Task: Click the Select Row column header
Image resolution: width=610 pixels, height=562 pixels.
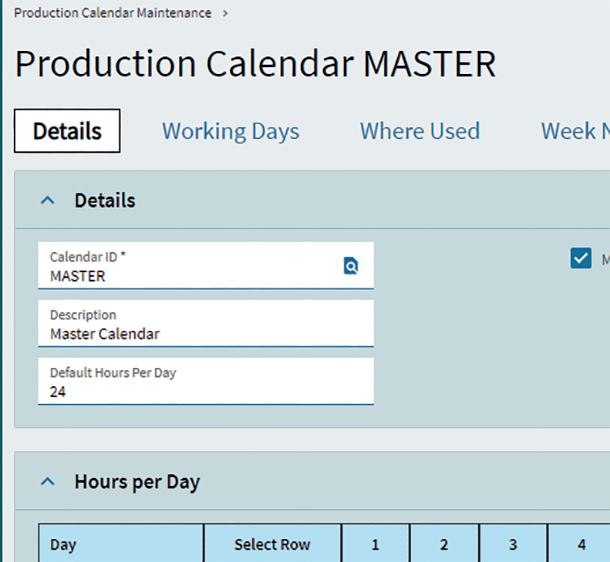Action: 272,545
